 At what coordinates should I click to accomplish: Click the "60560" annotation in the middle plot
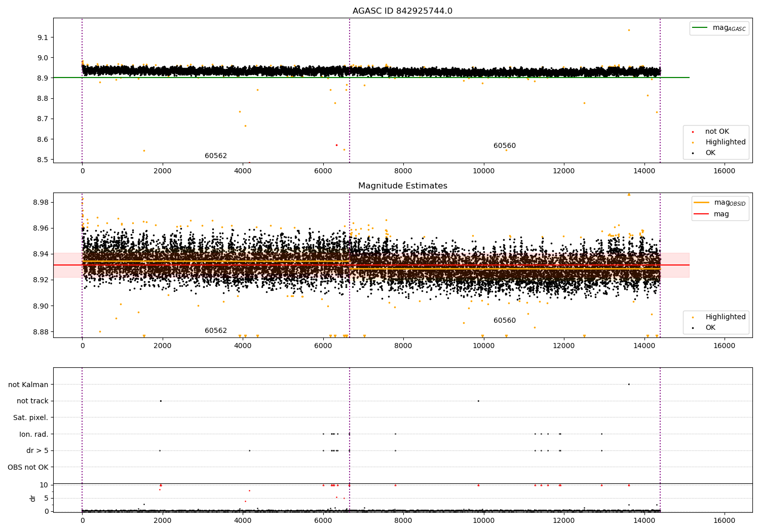click(505, 321)
